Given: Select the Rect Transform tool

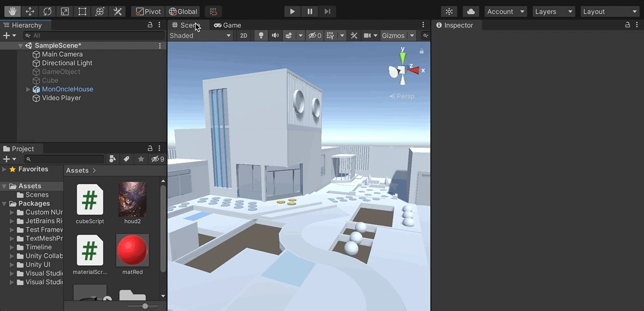Looking at the screenshot, I should tap(82, 11).
